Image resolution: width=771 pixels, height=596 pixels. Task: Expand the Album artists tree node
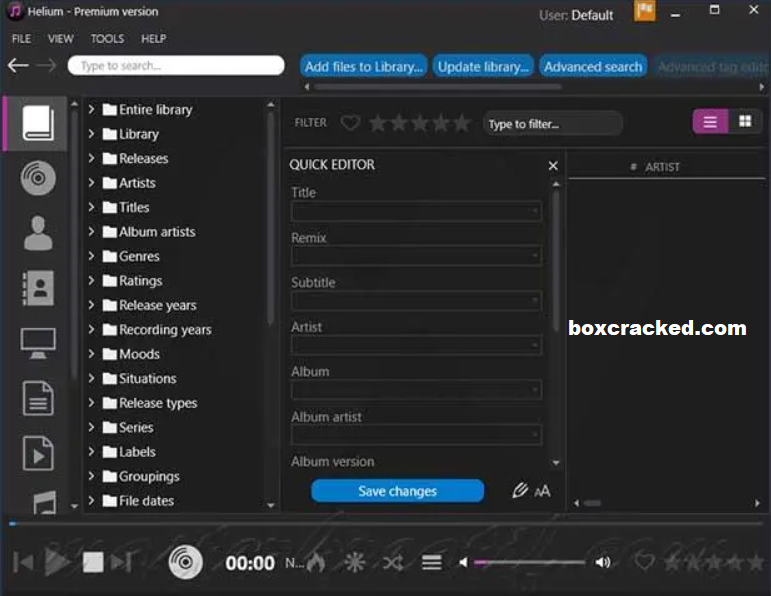click(91, 232)
